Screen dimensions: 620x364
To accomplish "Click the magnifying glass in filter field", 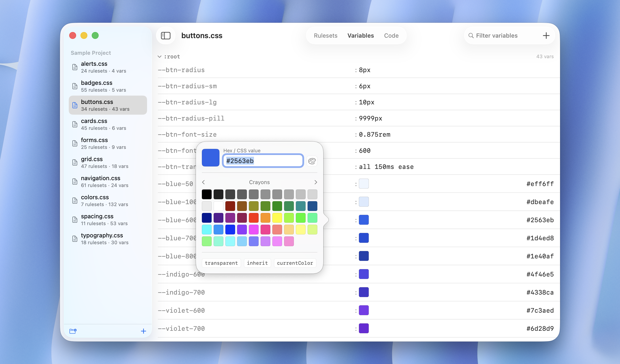I will coord(471,36).
